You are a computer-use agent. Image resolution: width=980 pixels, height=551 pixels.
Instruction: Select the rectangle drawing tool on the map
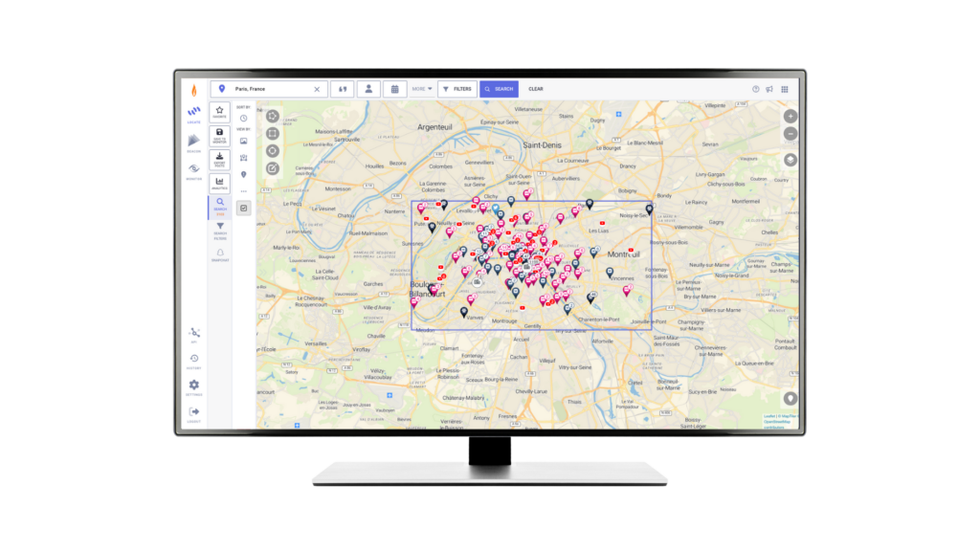click(x=273, y=135)
